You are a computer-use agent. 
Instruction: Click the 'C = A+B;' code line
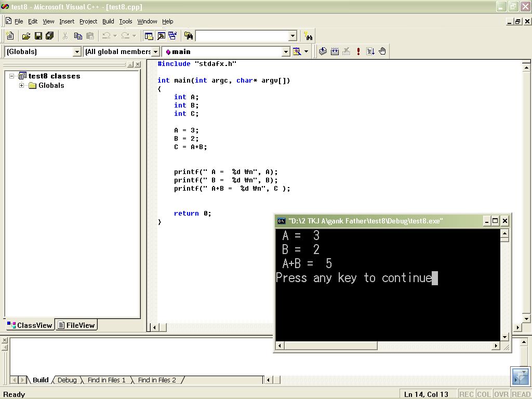point(190,147)
